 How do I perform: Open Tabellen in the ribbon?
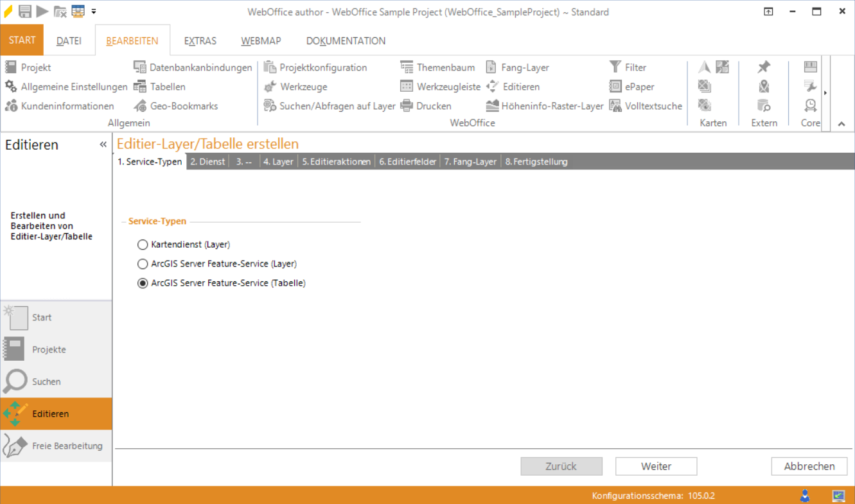tap(159, 87)
